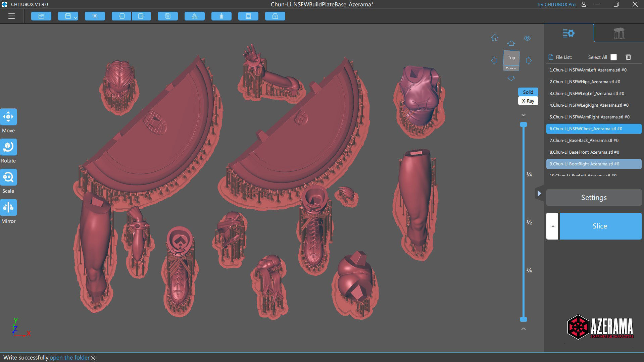Open the supports tab with pillars icon

pyautogui.click(x=619, y=33)
